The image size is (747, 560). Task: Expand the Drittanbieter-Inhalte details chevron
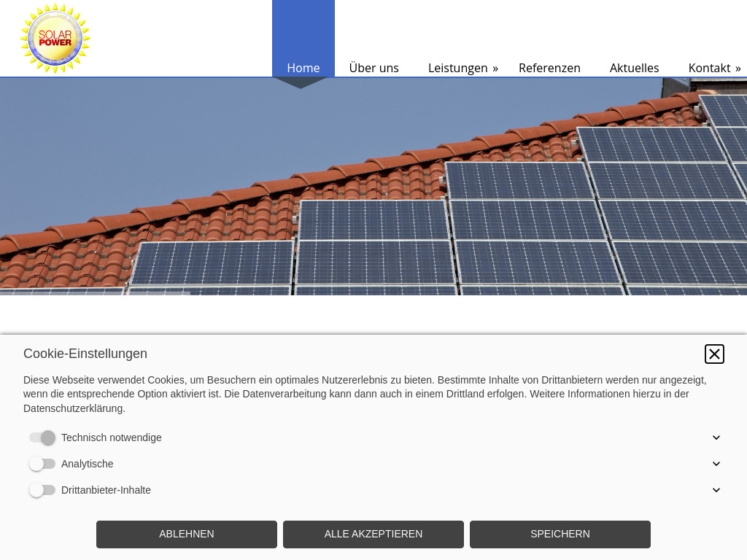pyautogui.click(x=716, y=490)
